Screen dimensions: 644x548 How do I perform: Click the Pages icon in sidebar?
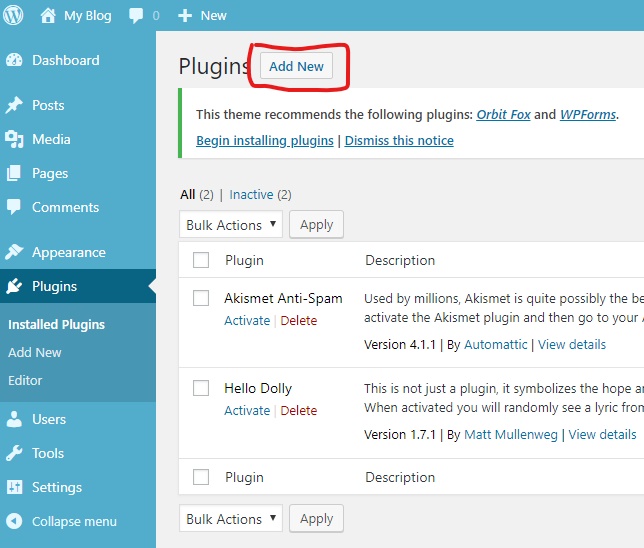click(14, 173)
